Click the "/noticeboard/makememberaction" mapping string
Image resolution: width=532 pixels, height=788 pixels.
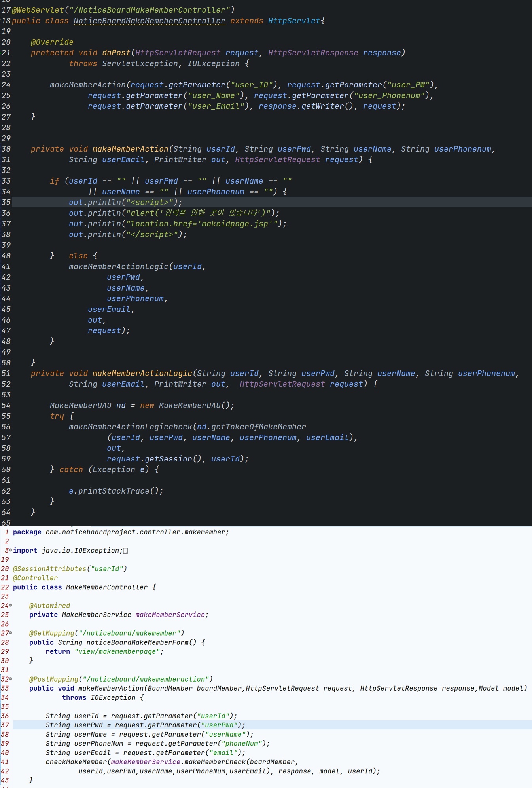coord(146,679)
